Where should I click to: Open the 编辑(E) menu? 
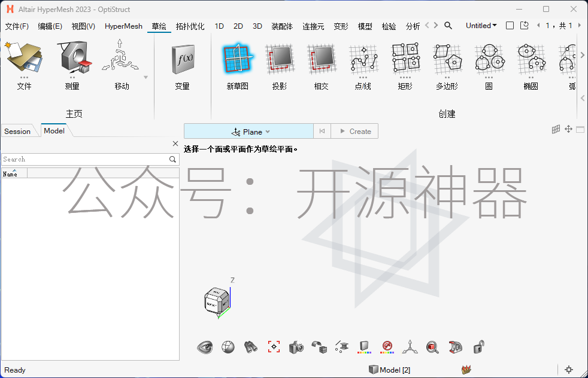coord(50,26)
